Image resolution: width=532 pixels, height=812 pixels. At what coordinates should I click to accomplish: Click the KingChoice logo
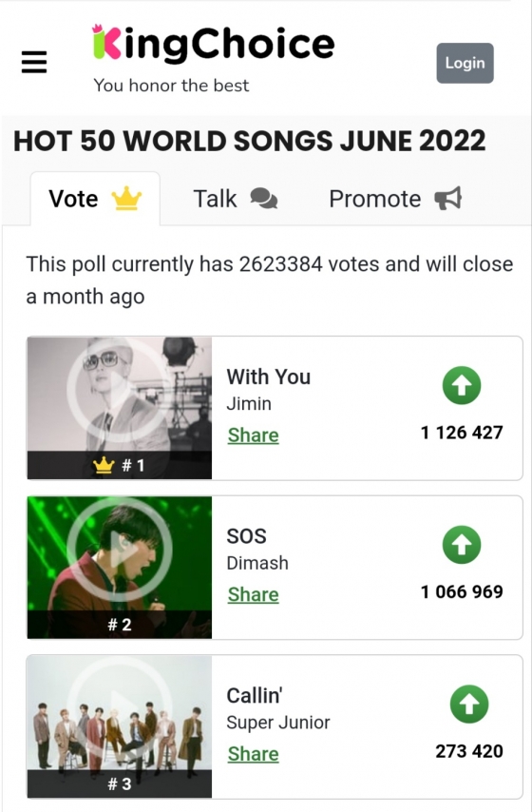(213, 44)
